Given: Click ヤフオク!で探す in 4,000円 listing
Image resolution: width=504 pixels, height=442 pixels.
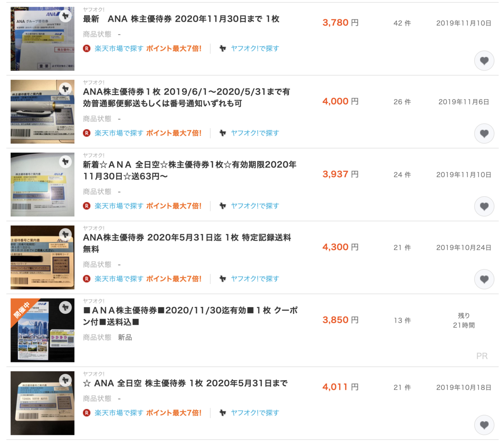Looking at the screenshot, I should 255,133.
